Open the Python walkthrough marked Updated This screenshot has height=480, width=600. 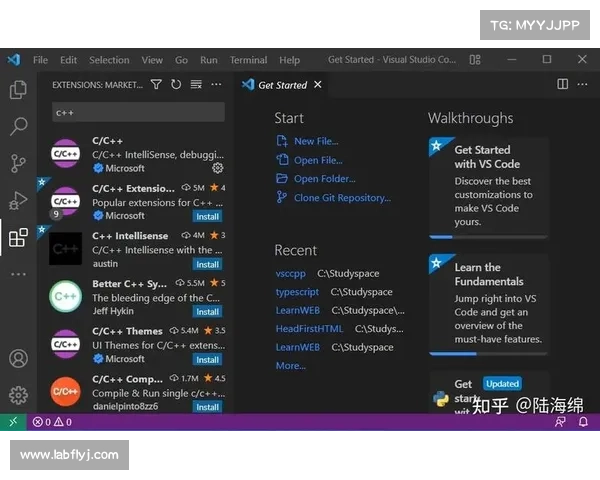pos(489,392)
